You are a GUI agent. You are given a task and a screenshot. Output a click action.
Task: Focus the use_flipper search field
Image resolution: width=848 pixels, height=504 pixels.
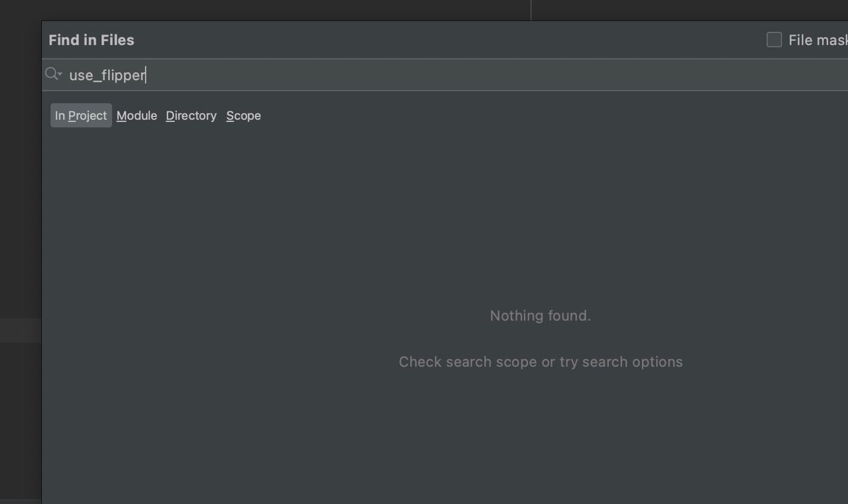pos(445,75)
